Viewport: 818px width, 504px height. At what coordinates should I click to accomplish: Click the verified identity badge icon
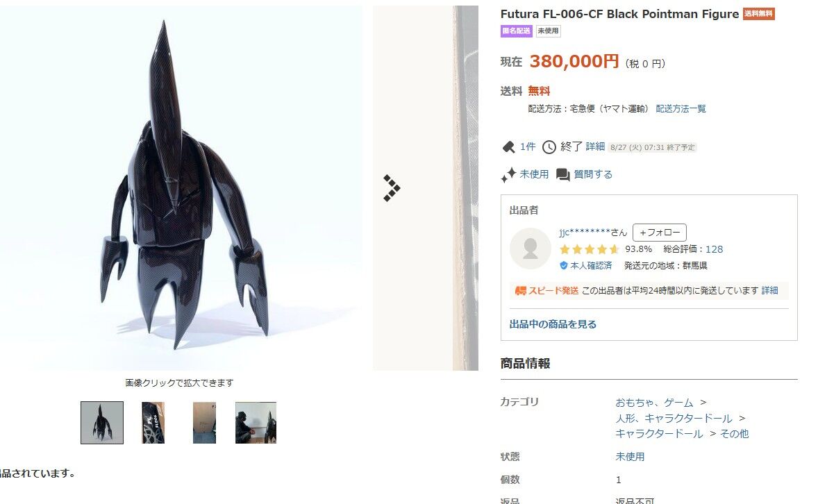pyautogui.click(x=563, y=266)
